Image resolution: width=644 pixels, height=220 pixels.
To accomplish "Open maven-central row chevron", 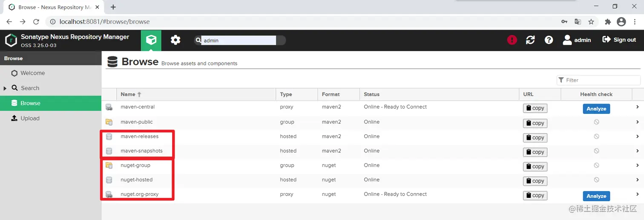I will click(x=638, y=107).
